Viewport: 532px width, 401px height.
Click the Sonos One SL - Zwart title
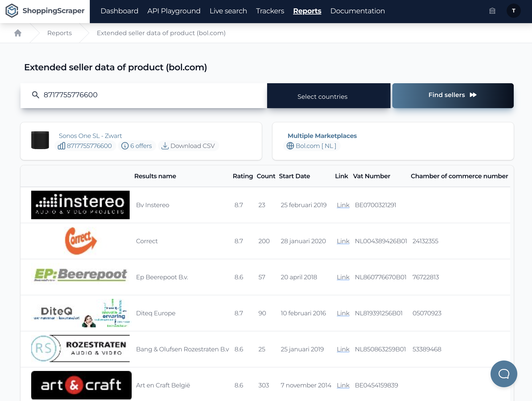90,136
